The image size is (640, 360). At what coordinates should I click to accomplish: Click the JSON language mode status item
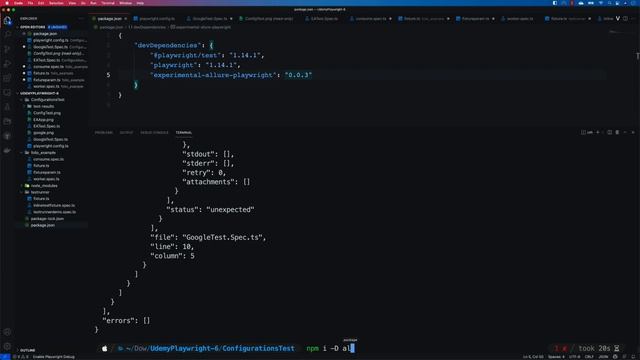tap(603, 357)
